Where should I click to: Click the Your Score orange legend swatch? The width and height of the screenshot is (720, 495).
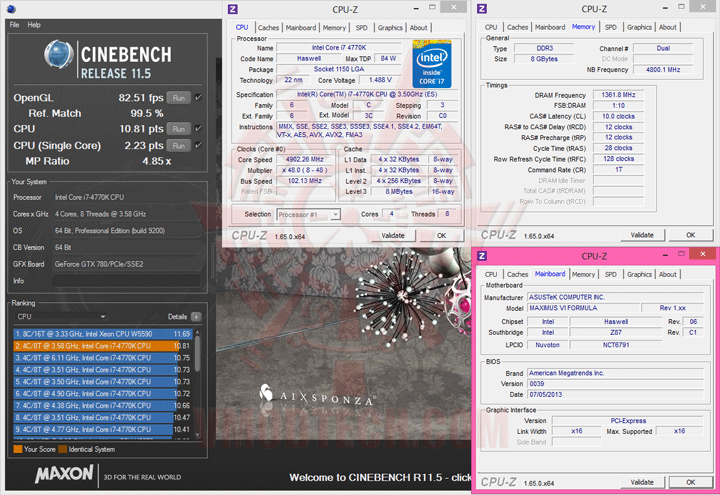18,449
